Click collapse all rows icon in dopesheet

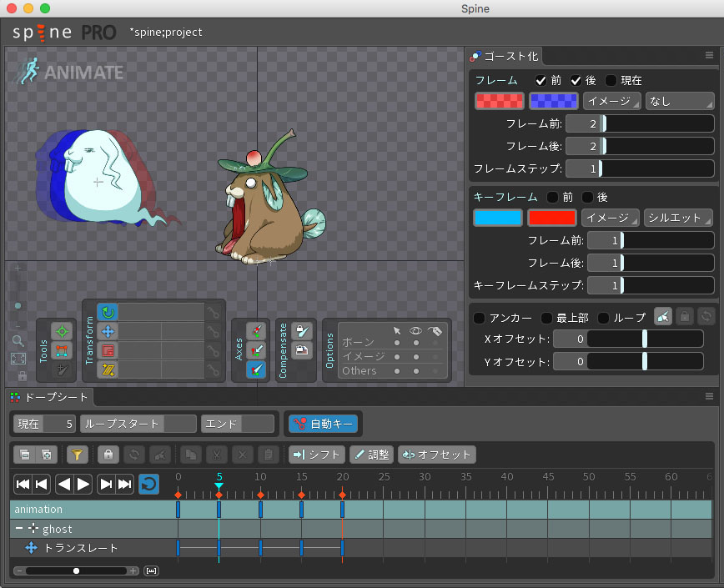click(25, 455)
